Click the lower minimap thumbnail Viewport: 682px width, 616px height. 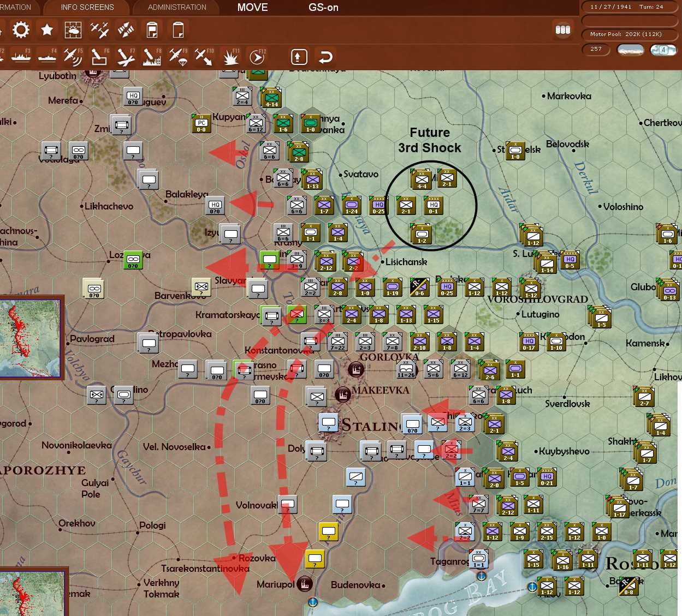click(34, 593)
